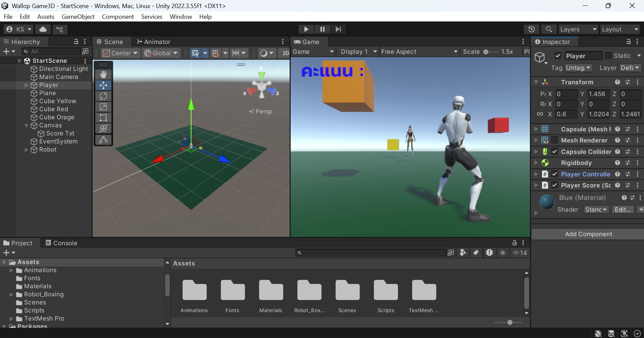Viewport: 644px width, 338px height.
Task: Adjust the Game view Scale slider
Action: click(486, 51)
